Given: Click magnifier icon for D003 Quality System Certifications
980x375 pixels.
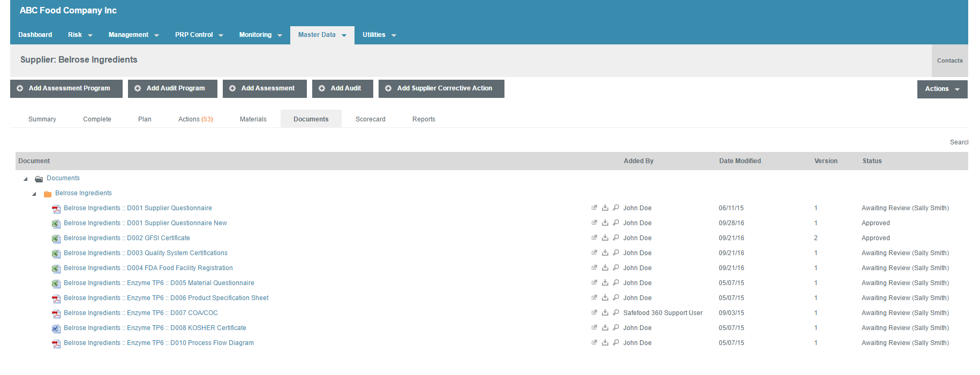Looking at the screenshot, I should (616, 252).
